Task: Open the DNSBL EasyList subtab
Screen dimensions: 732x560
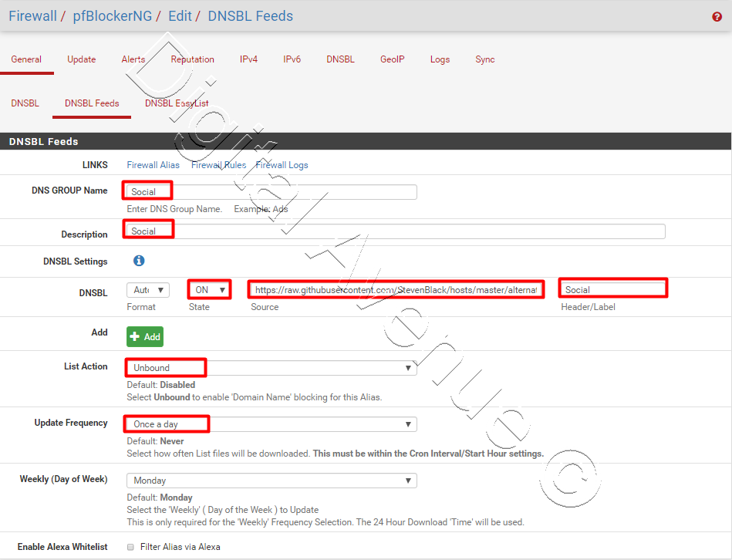Action: 177,103
